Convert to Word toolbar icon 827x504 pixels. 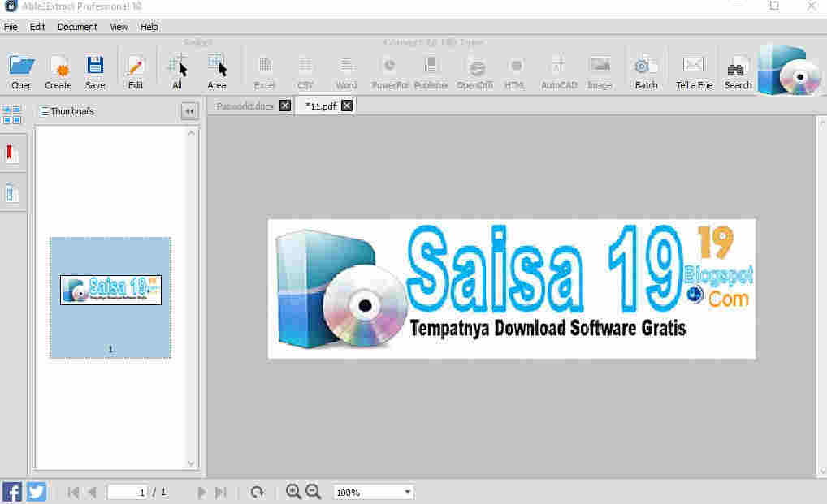pos(346,65)
